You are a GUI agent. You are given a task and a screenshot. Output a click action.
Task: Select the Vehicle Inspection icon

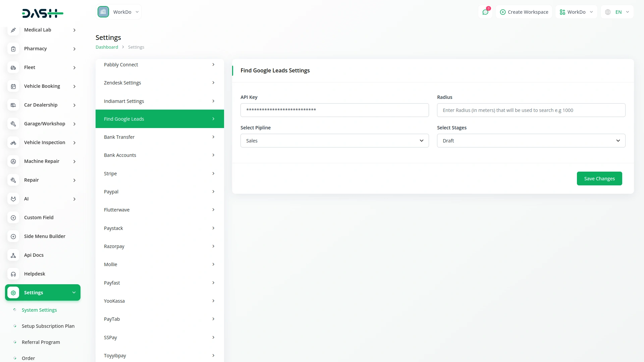click(13, 142)
